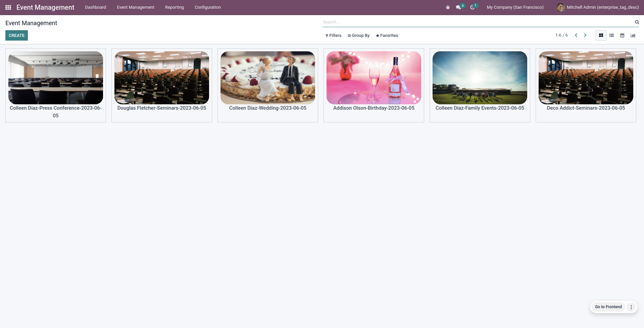The height and width of the screenshot is (328, 644).
Task: Click the search magnifier icon
Action: click(637, 22)
